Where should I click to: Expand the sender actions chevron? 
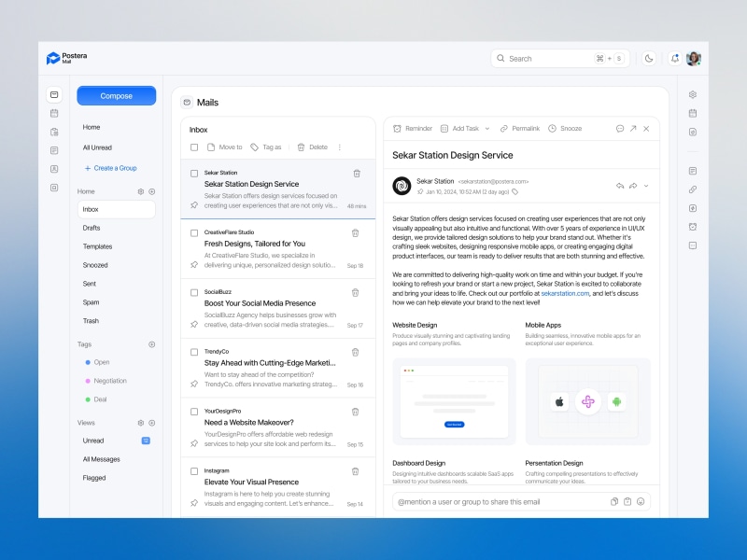pos(646,186)
